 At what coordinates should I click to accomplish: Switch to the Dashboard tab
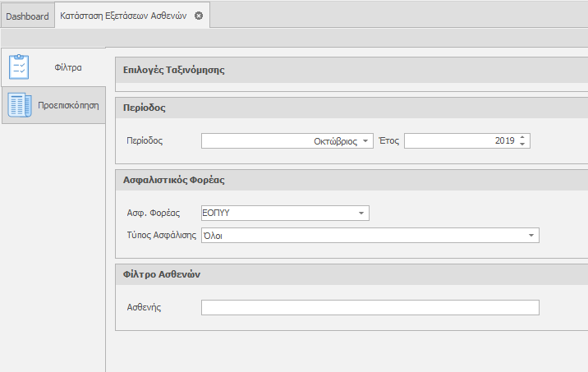(x=27, y=16)
